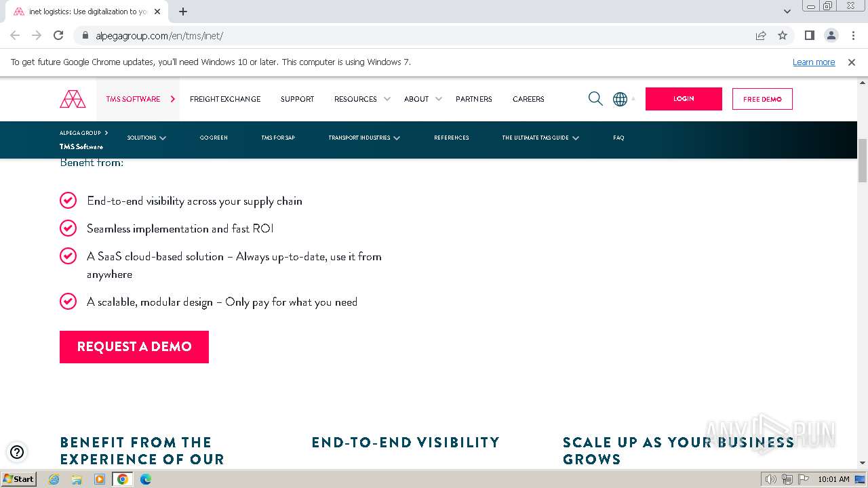868x488 pixels.
Task: Select TMS for SAP in the sub navigation
Action: tap(278, 138)
